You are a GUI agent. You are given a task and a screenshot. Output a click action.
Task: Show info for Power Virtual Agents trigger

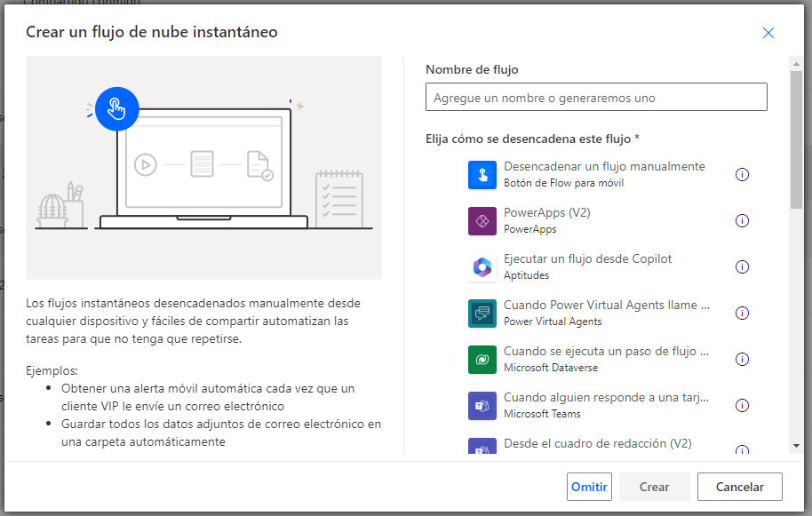[x=742, y=314]
